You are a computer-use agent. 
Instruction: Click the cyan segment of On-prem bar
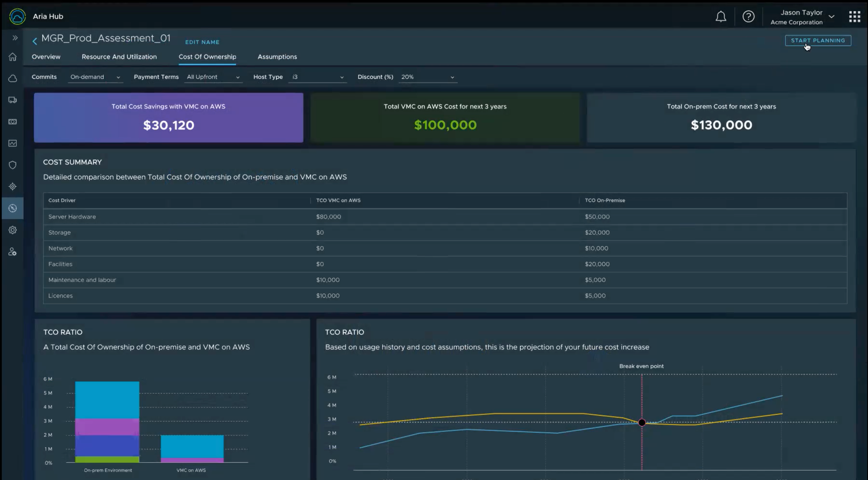(107, 400)
